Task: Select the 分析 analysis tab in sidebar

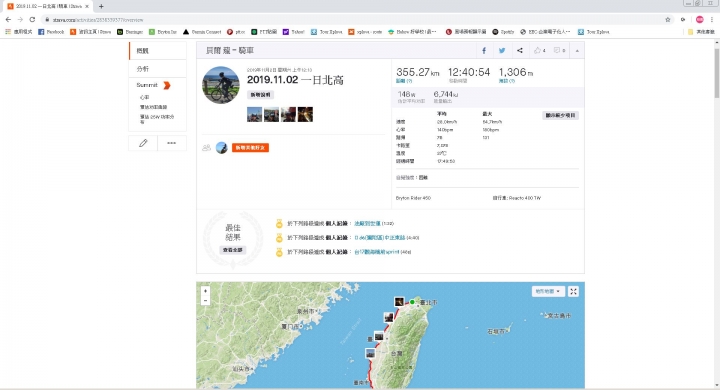Action: (x=158, y=68)
